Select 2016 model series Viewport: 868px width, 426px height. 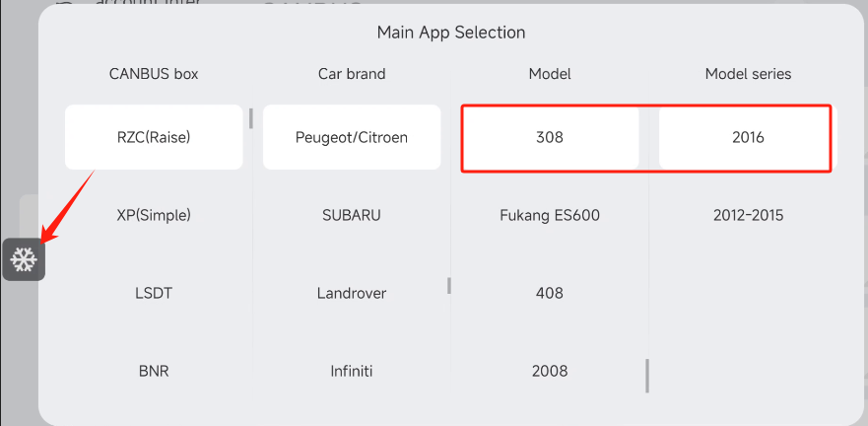coord(748,137)
